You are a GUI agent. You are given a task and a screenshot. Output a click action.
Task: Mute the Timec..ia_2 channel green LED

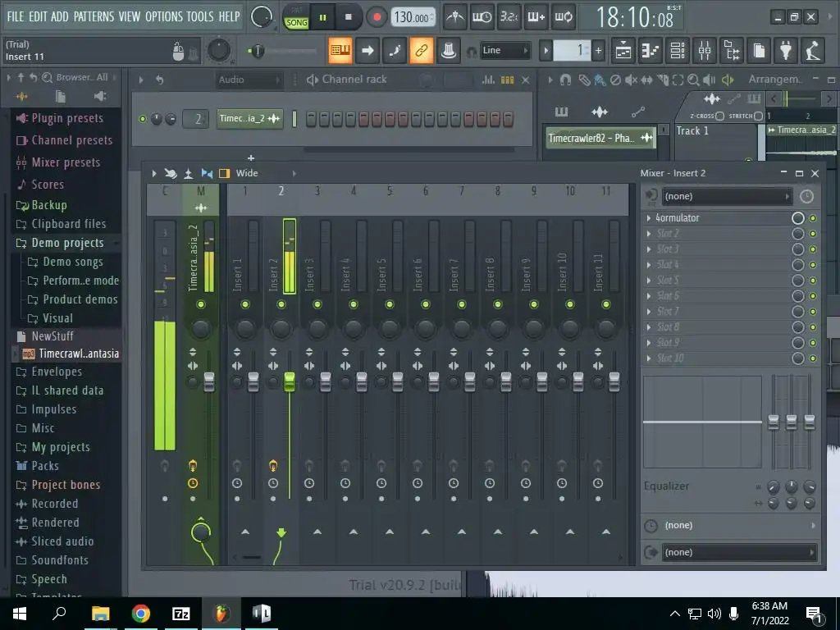143,119
